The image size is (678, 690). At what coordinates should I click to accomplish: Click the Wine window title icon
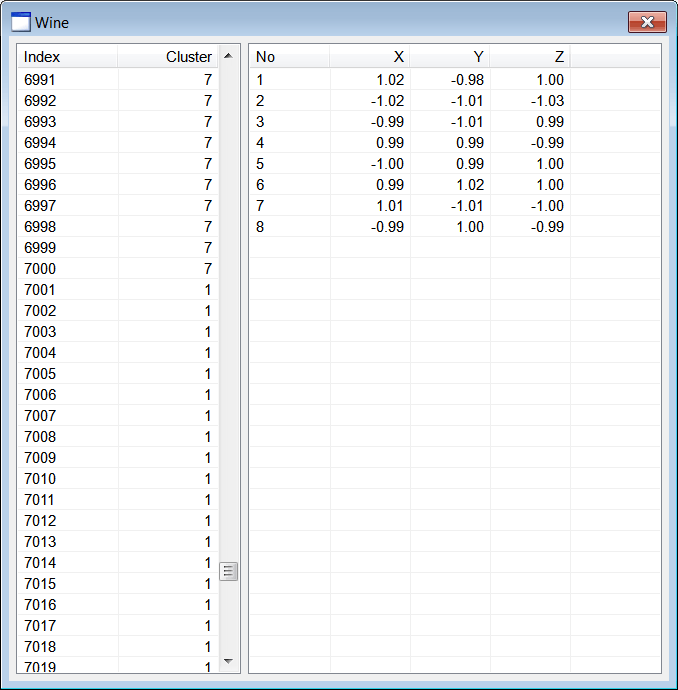[x=21, y=22]
